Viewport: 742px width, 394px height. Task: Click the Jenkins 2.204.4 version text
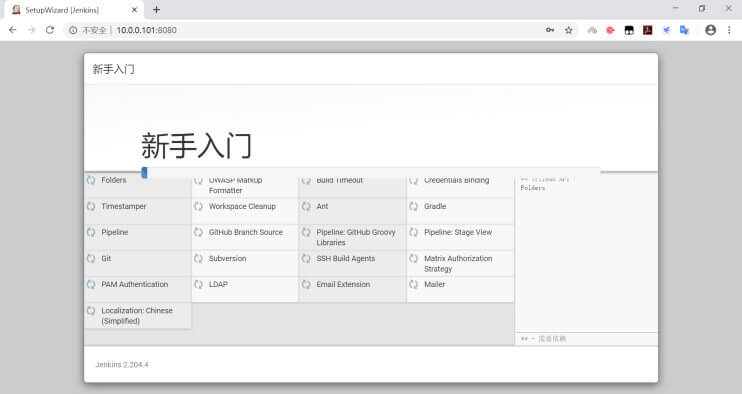click(122, 365)
